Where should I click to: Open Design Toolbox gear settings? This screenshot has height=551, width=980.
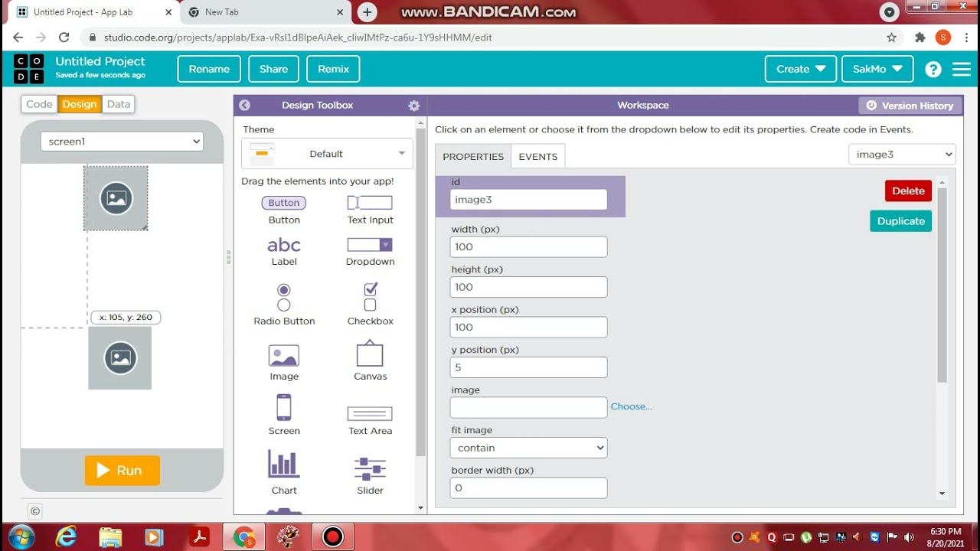(414, 106)
